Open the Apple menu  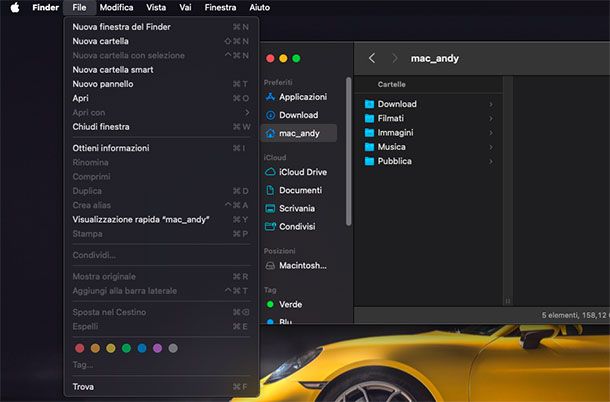[15, 7]
